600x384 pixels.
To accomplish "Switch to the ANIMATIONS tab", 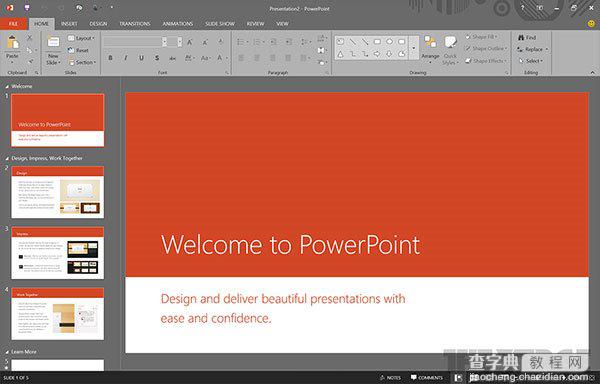I will point(178,24).
